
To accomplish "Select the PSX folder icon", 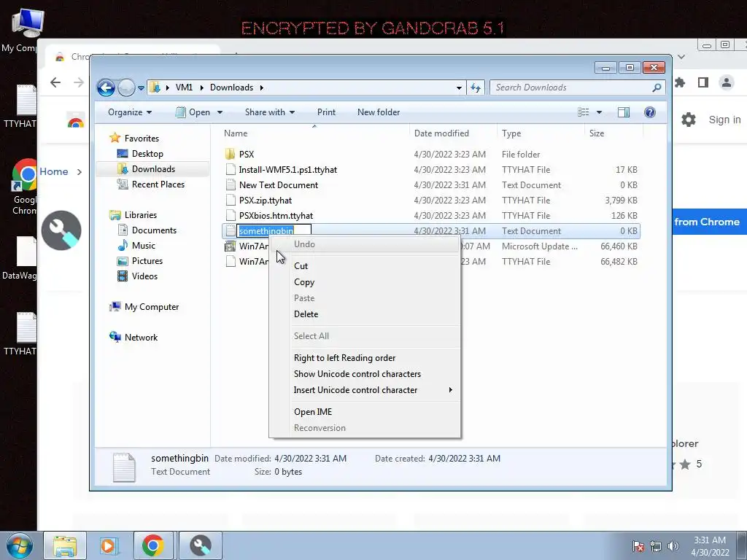I will (x=230, y=154).
